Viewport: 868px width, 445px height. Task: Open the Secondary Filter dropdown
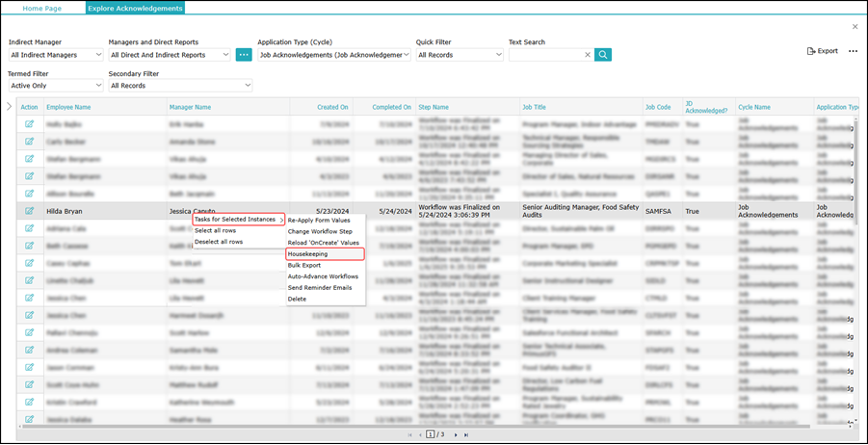180,86
